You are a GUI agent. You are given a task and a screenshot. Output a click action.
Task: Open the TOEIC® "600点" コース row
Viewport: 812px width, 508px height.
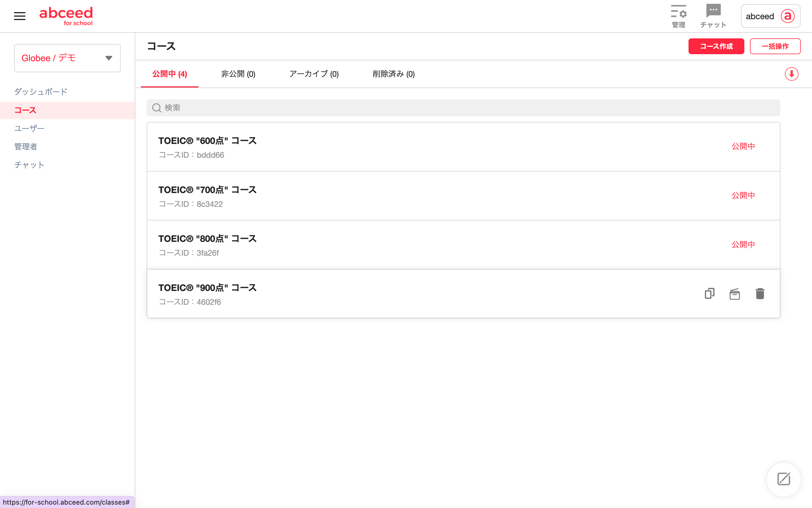(x=463, y=147)
